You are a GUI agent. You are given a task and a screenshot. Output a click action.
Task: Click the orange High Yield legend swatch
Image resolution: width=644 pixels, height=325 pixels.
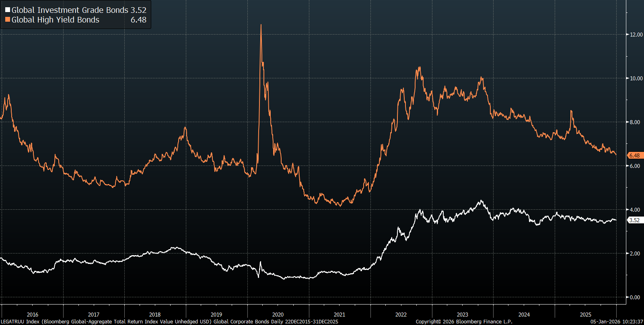[8, 20]
